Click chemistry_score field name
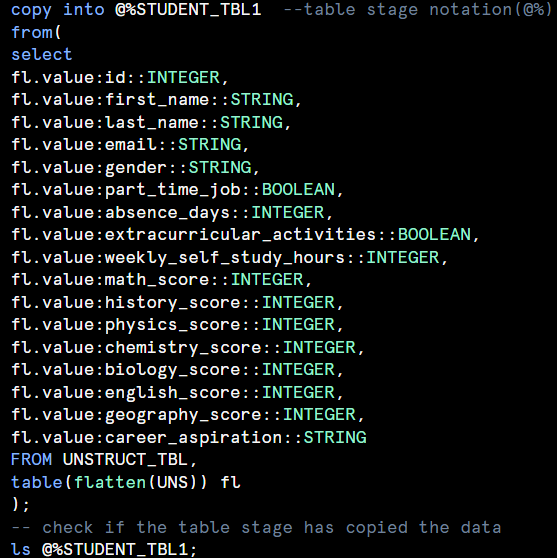Screen dimensions: 557x558 tap(183, 348)
